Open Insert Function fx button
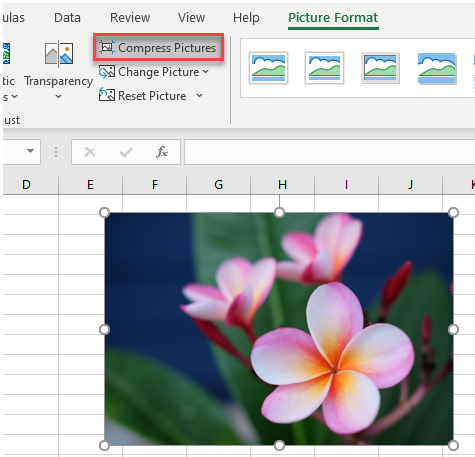This screenshot has width=475, height=457. click(162, 152)
